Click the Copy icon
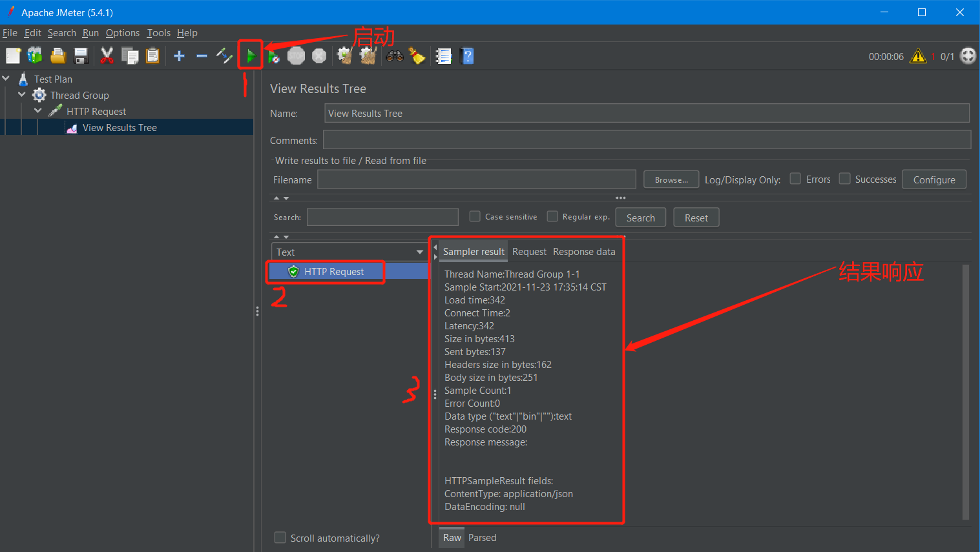Image resolution: width=980 pixels, height=552 pixels. [130, 56]
